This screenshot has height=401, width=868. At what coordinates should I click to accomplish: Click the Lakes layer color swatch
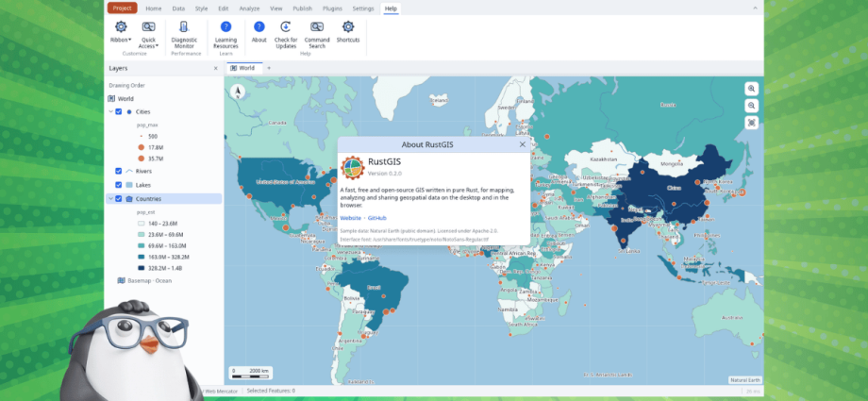[x=129, y=185]
